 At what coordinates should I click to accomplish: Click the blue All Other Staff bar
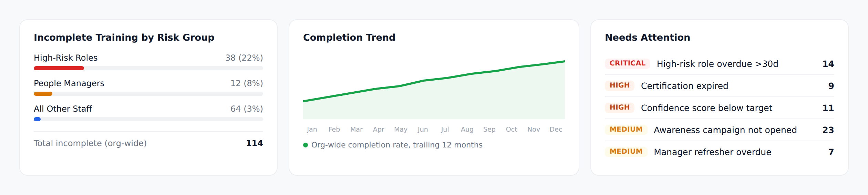pyautogui.click(x=37, y=119)
